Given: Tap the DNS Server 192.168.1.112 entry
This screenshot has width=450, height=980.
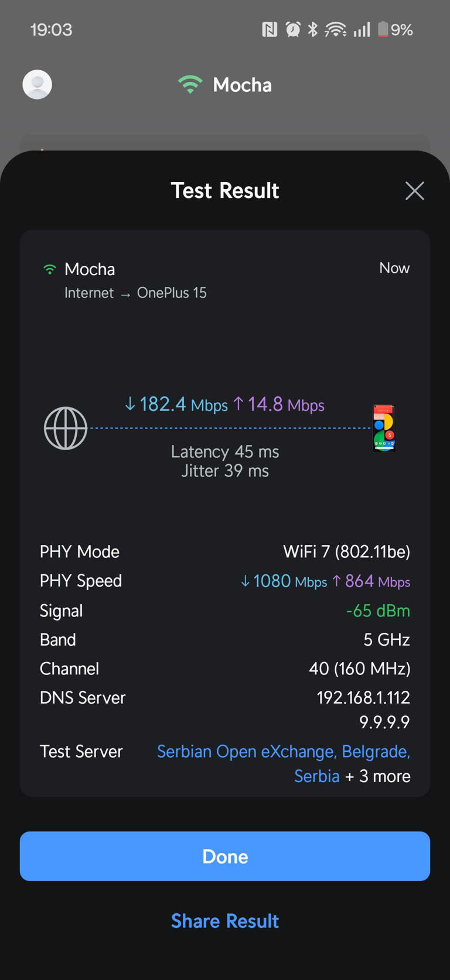Looking at the screenshot, I should coord(363,697).
